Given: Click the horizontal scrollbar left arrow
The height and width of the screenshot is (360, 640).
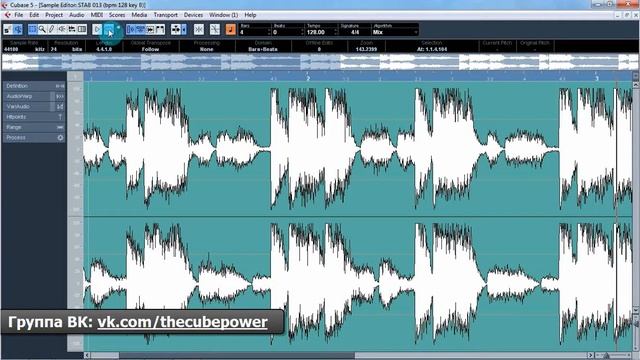Looking at the screenshot, I should [x=87, y=356].
